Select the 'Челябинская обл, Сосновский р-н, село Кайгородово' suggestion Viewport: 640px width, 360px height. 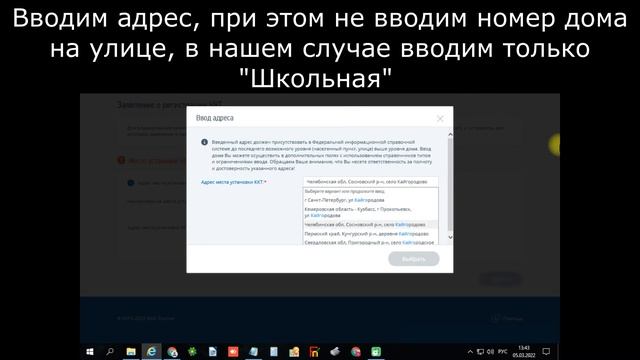[x=371, y=224]
